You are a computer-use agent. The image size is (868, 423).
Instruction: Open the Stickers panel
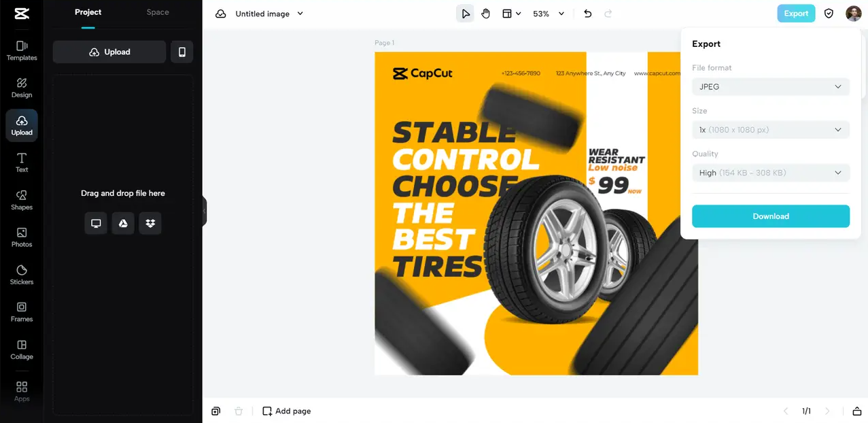click(x=22, y=275)
